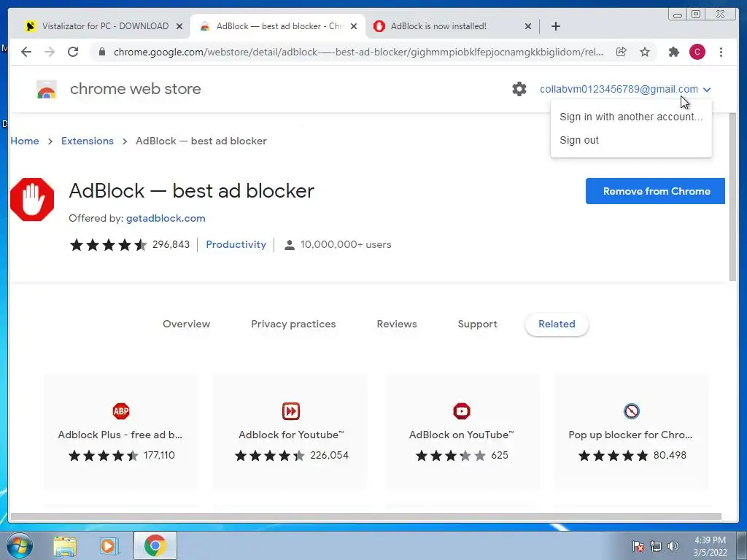Open AdBlock on YouTube extension card

[x=462, y=432]
